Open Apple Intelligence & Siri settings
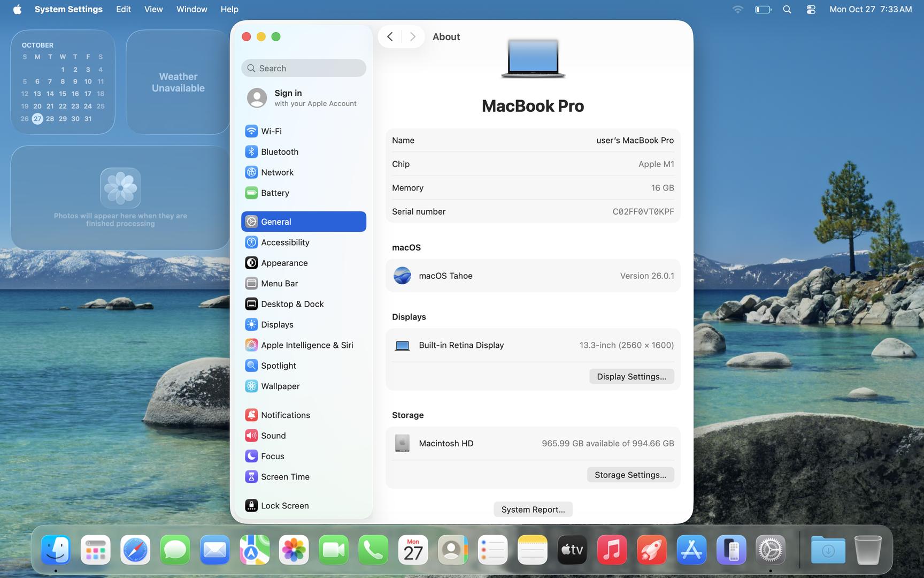The width and height of the screenshot is (924, 578). (x=306, y=345)
